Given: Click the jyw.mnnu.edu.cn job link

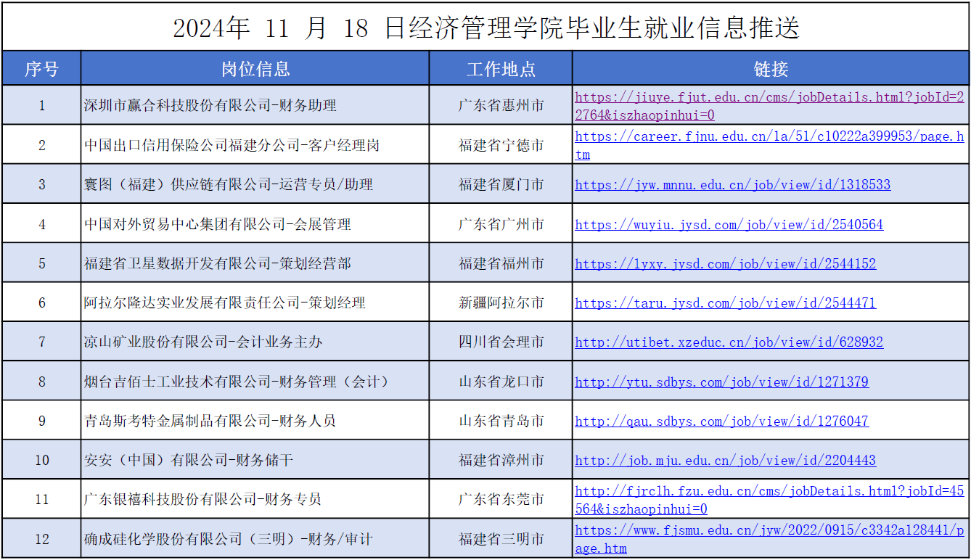Looking at the screenshot, I should [x=732, y=185].
